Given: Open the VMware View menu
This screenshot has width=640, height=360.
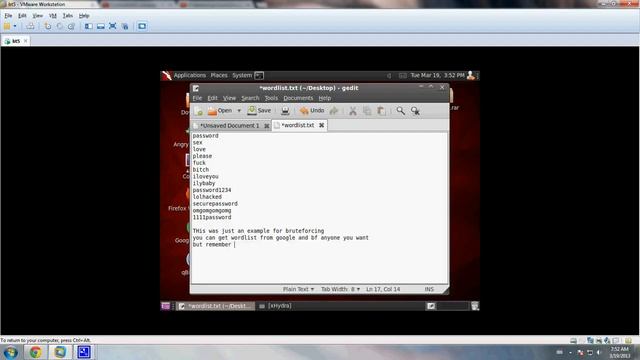Looking at the screenshot, I should (38, 16).
